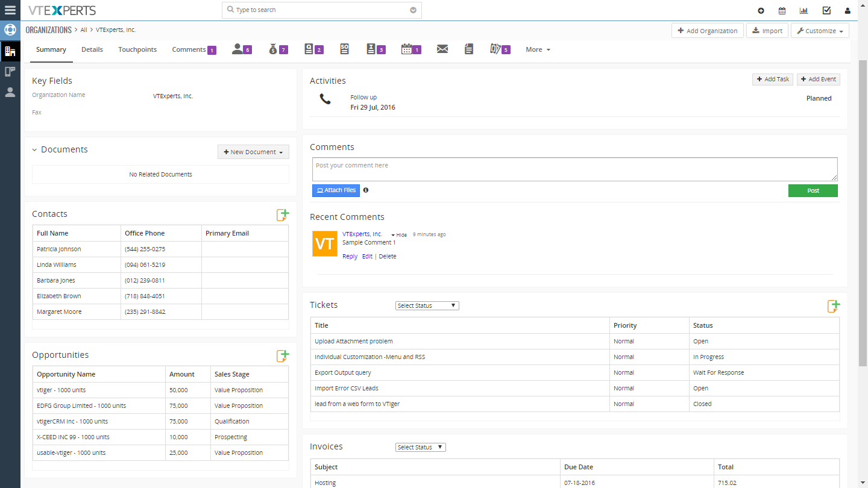868x488 pixels.
Task: Open the Contacts related tab with badge 6
Action: pos(241,49)
